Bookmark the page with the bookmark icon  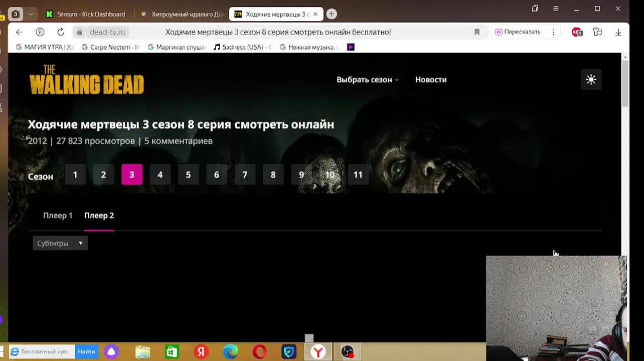point(477,32)
